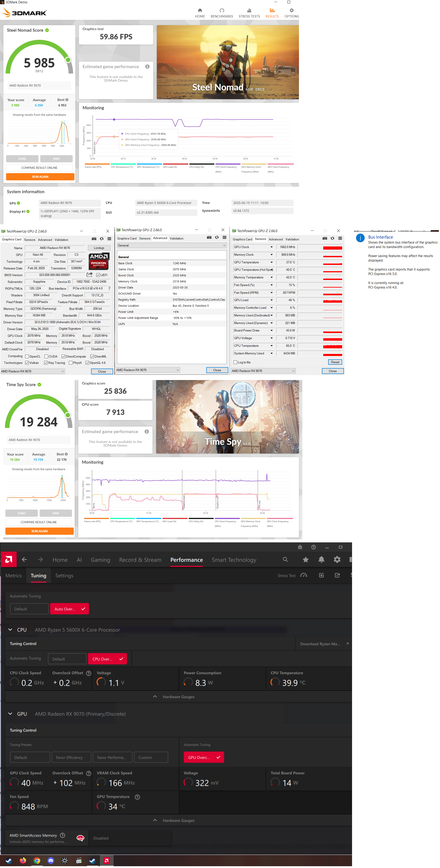Click the Bus Interface question mark in GPU-Z
The image size is (440, 868).
click(109, 289)
